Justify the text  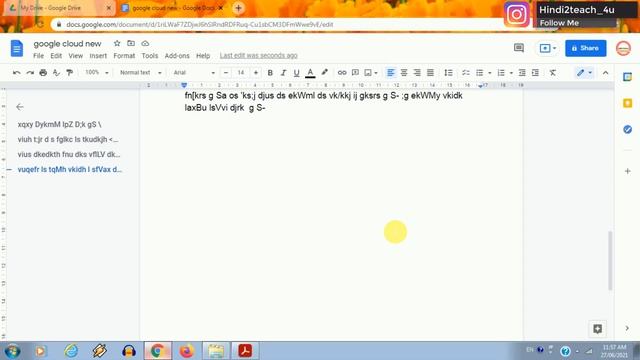click(x=430, y=73)
